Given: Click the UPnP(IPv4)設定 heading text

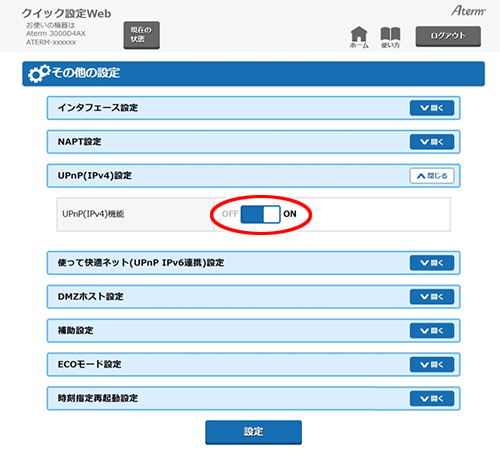Looking at the screenshot, I should [x=95, y=175].
